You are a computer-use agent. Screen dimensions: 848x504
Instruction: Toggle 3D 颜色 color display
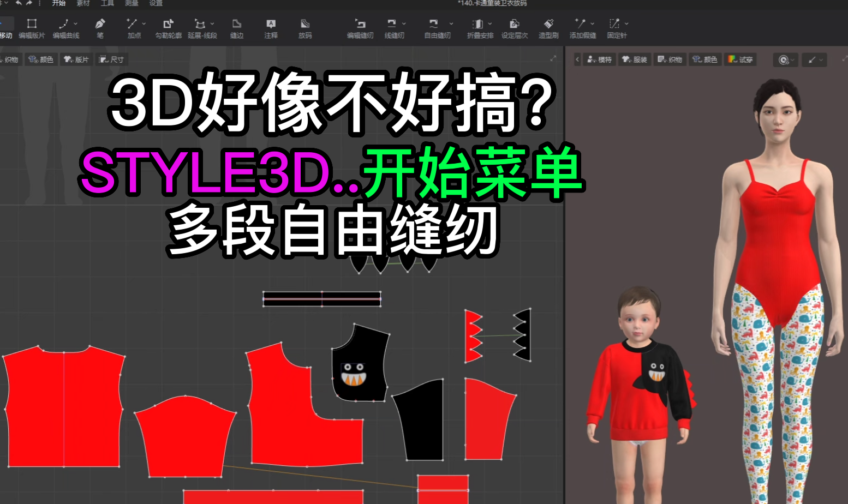pos(704,59)
